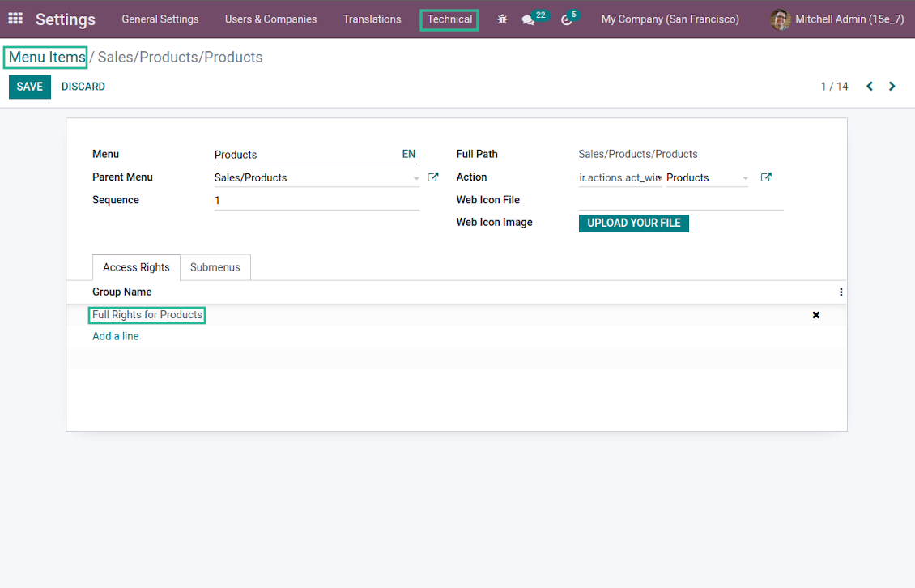
Task: Open Parent Menu external link icon
Action: 433,177
